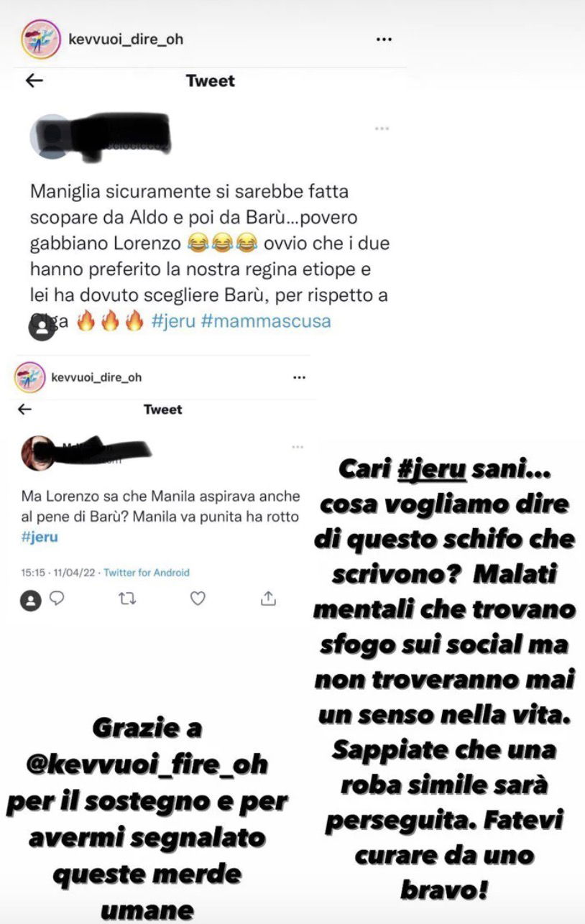
Task: Open the top kevvuoi_dire_oh profile avatar
Action: tap(41, 39)
